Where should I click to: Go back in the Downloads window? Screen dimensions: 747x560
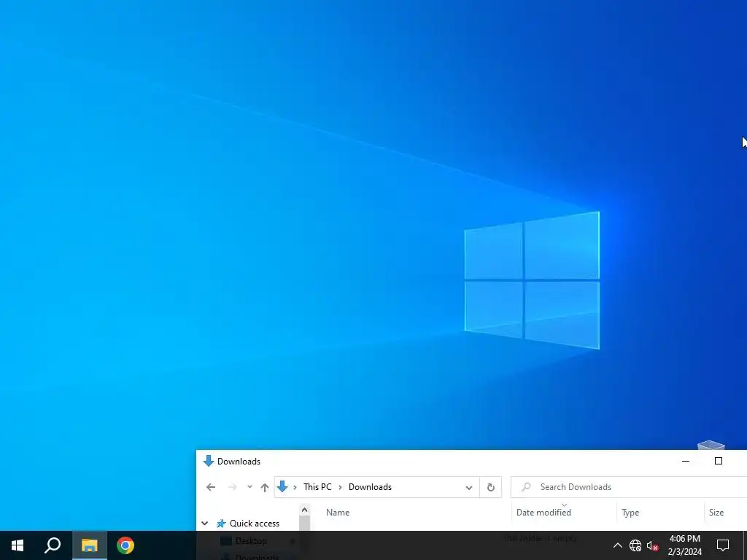tap(211, 487)
